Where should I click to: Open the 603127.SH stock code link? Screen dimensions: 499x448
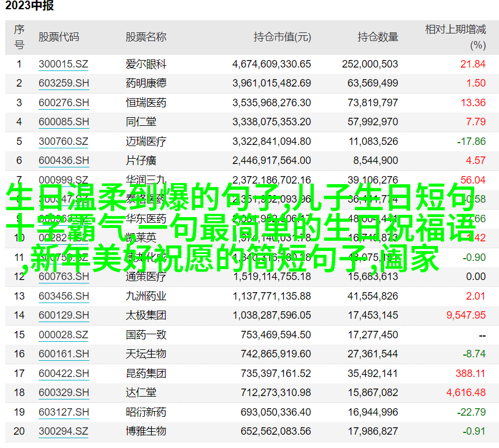pos(63,412)
